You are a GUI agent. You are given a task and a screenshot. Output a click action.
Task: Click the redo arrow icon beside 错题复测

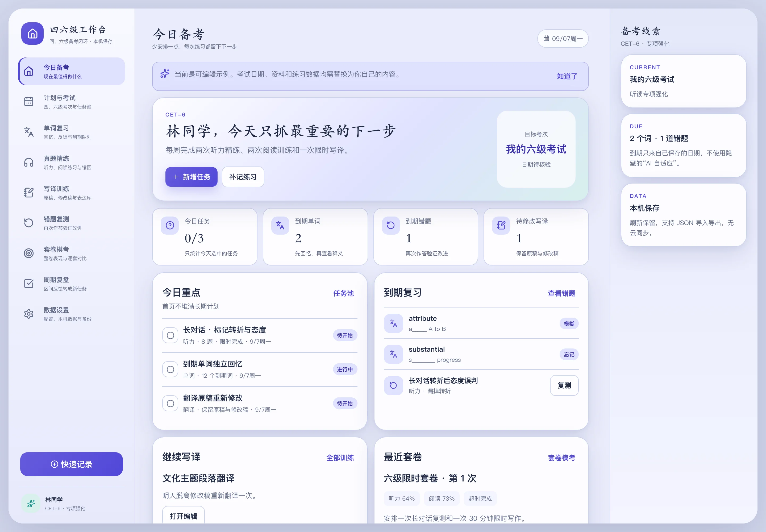point(29,223)
